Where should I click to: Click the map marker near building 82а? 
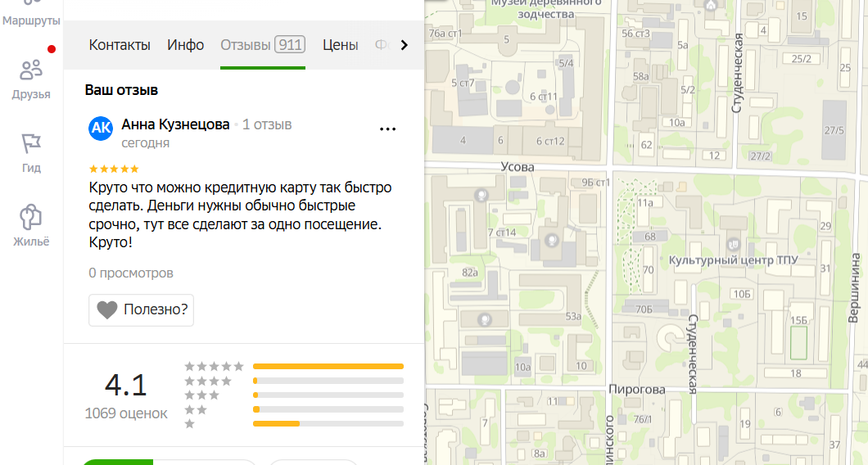pyautogui.click(x=485, y=320)
